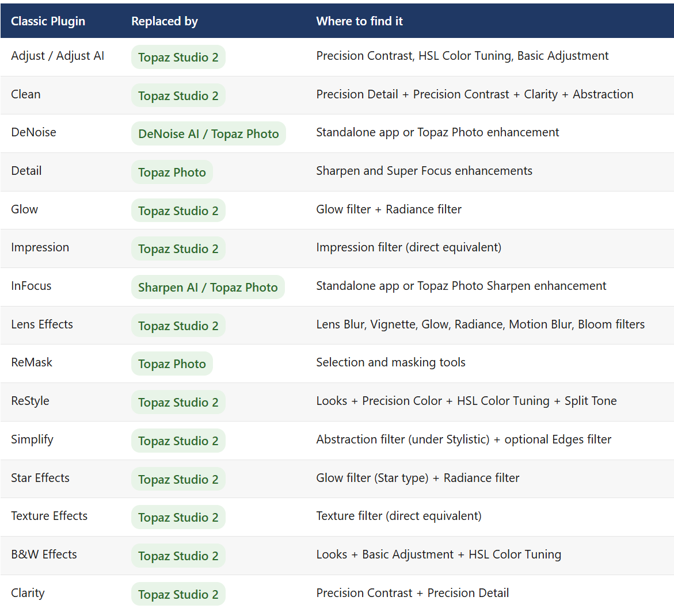Viewport: 674px width, 616px height.
Task: Click 'Looks + Basic Adjustment + HSL Color Tuning'
Action: click(x=439, y=554)
